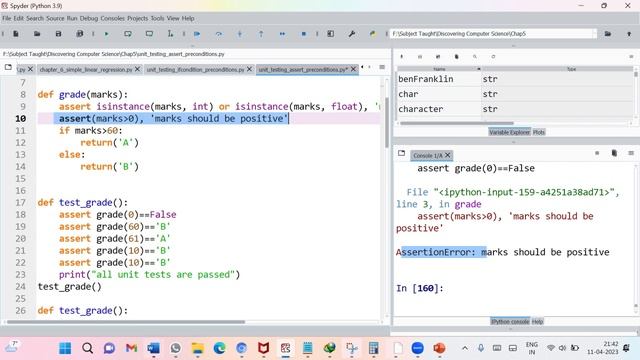Sort variables by the Name column
640x360 pixels.
click(x=439, y=69)
